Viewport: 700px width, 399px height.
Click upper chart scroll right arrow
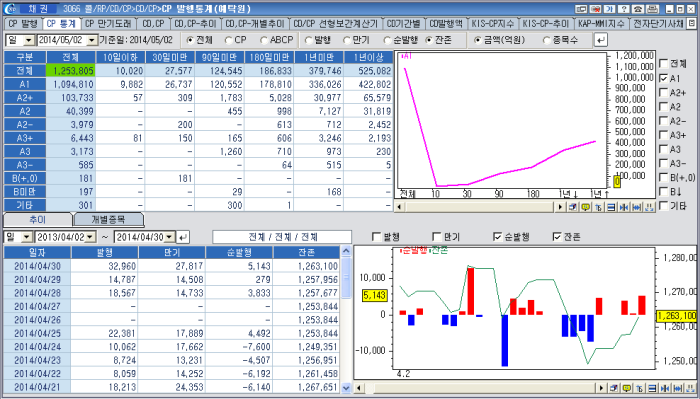[561, 207]
